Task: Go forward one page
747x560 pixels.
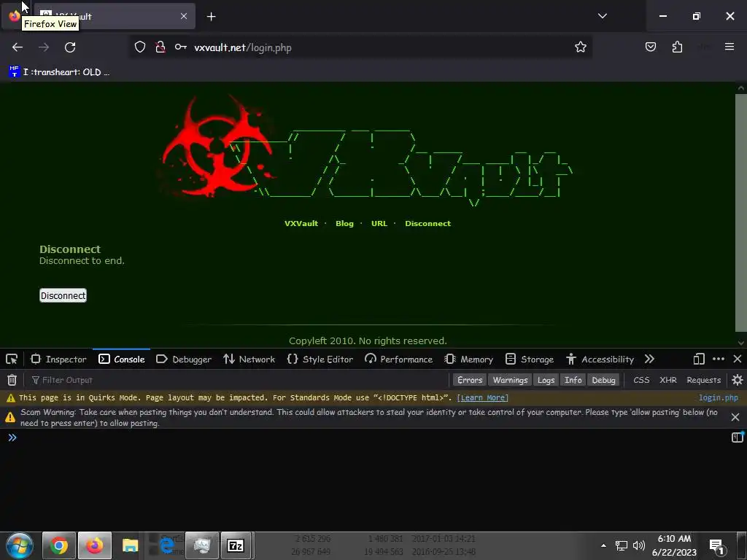Action: 44,47
